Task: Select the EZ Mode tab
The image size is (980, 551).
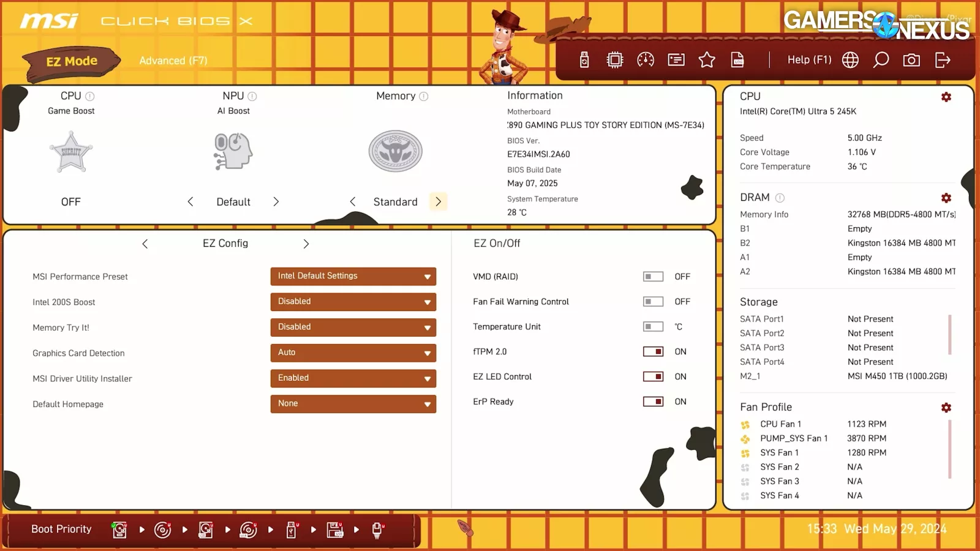Action: (72, 61)
